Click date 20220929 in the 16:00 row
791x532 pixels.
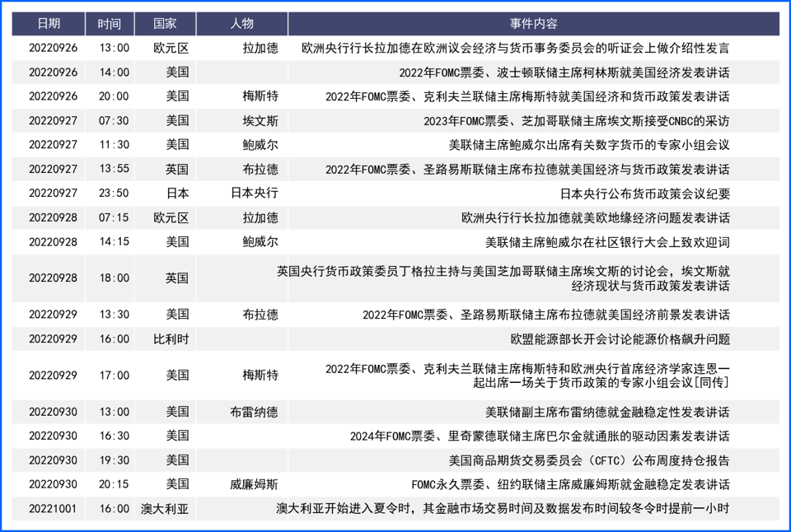pyautogui.click(x=53, y=338)
